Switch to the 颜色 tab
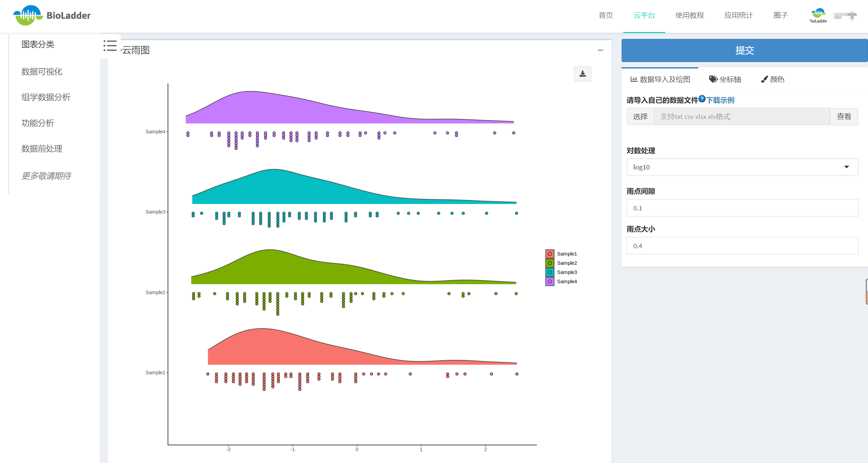The width and height of the screenshot is (868, 463). (x=773, y=79)
